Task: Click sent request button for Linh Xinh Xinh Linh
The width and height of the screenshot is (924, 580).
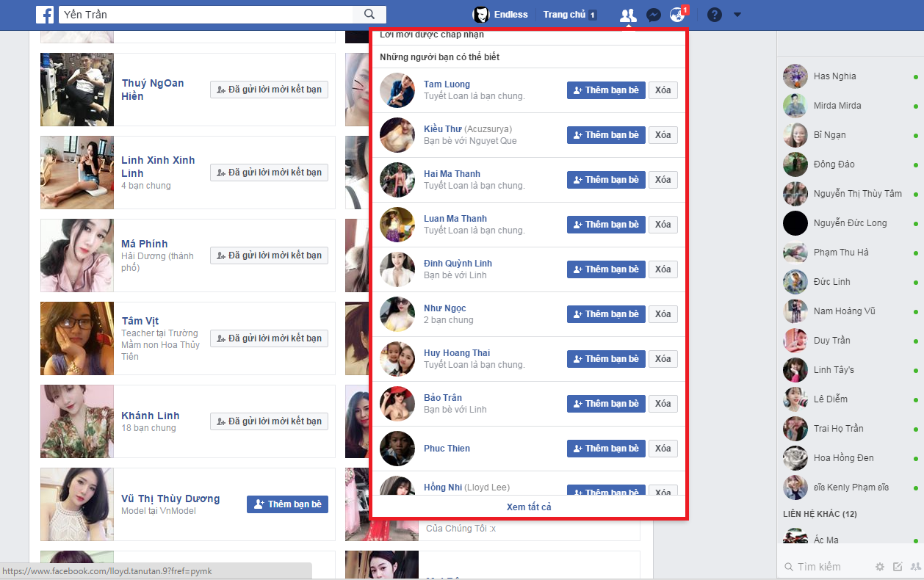Action: click(269, 173)
